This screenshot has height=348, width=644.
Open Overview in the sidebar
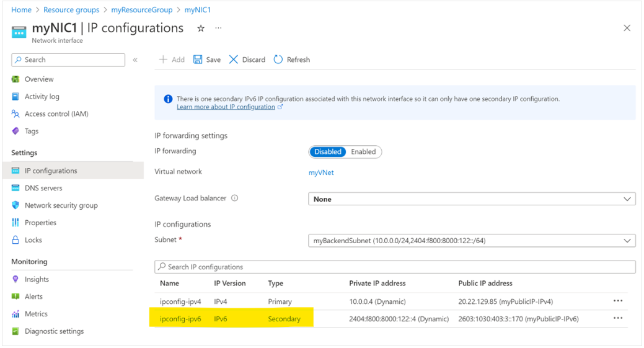[x=39, y=79]
